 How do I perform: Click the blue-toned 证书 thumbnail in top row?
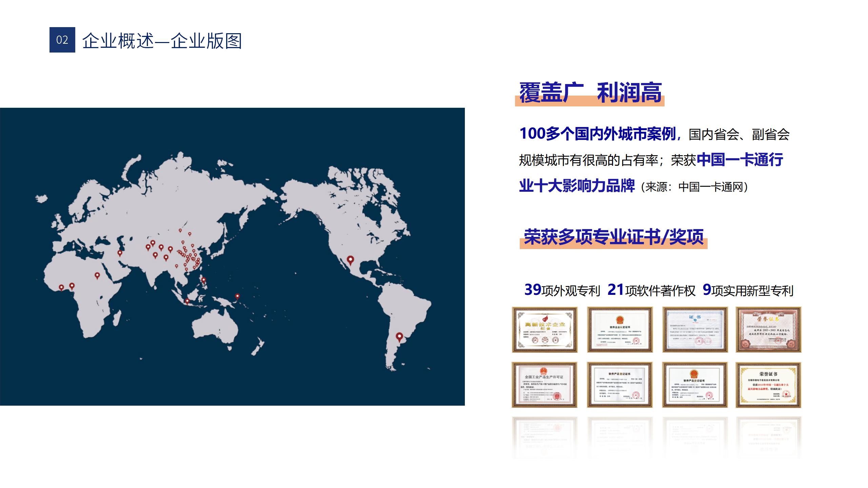coord(695,330)
